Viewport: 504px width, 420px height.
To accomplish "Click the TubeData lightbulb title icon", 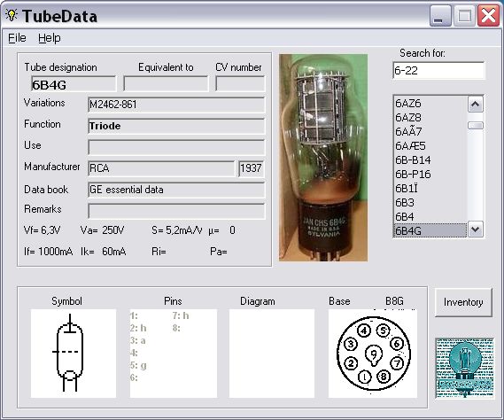I will 12,15.
